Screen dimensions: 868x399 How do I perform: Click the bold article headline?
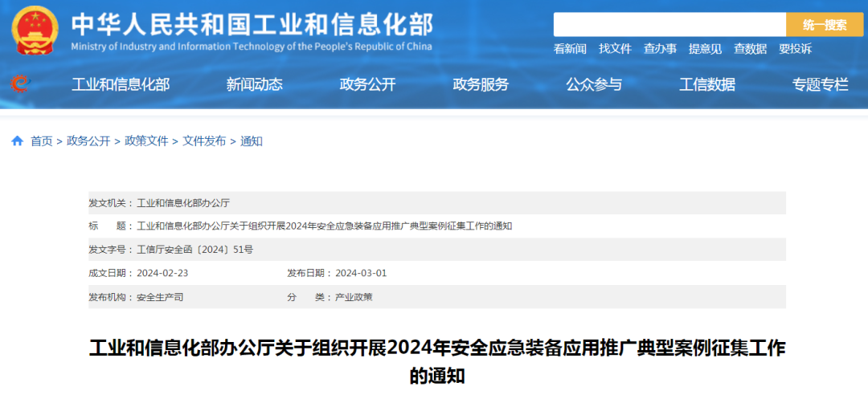pos(437,361)
